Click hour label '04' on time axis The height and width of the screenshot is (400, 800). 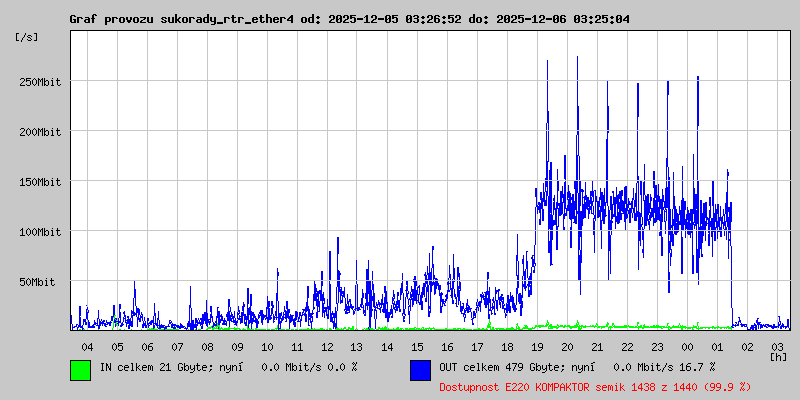pos(87,347)
